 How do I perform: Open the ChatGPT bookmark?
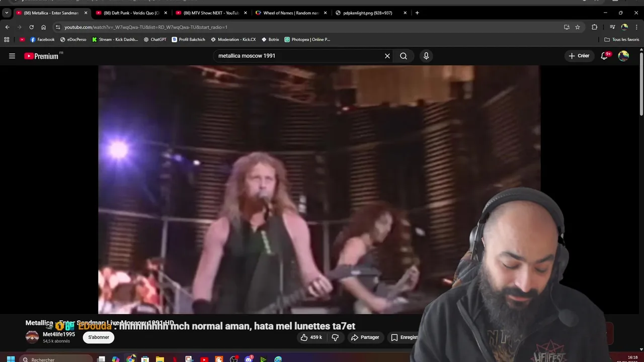[x=155, y=39]
